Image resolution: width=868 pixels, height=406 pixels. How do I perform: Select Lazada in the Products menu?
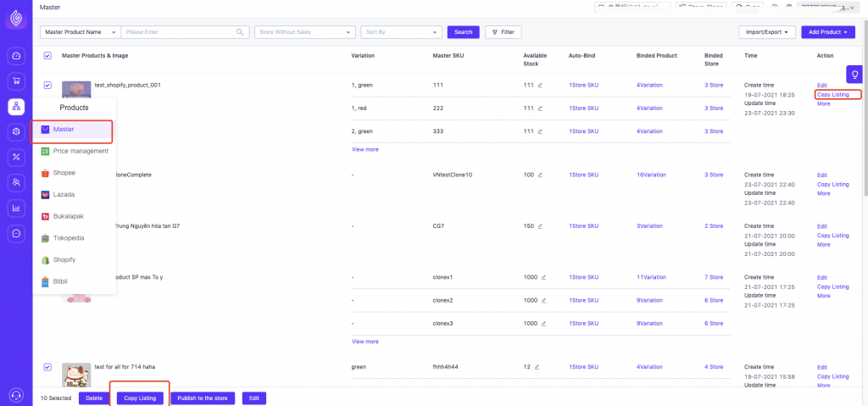pos(74,195)
